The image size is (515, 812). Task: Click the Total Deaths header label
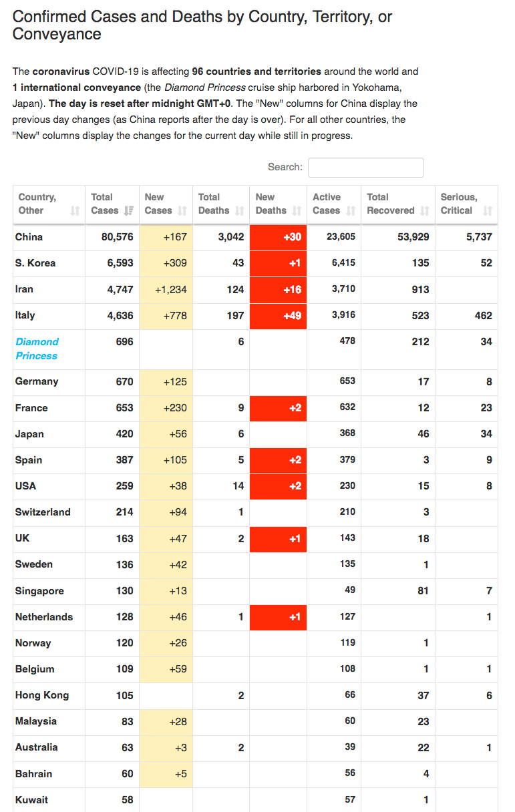point(214,204)
